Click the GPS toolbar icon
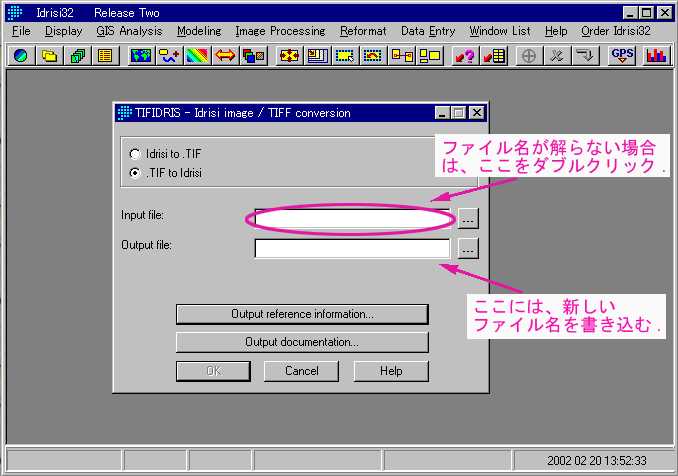The height and width of the screenshot is (476, 678). tap(622, 56)
